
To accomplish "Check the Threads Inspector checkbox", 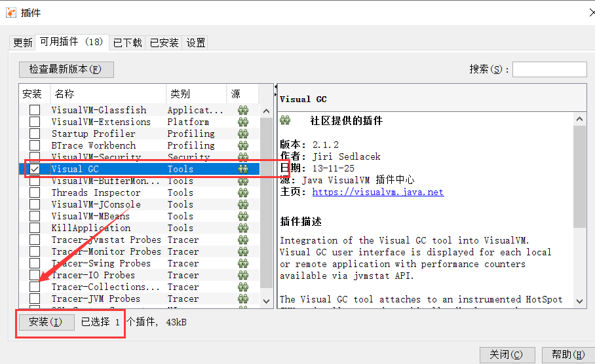I will (35, 192).
